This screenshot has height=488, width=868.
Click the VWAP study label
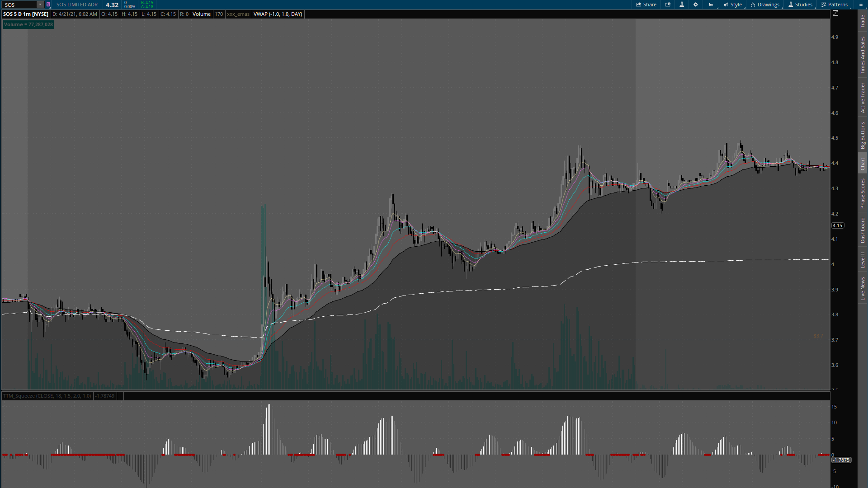coord(278,14)
